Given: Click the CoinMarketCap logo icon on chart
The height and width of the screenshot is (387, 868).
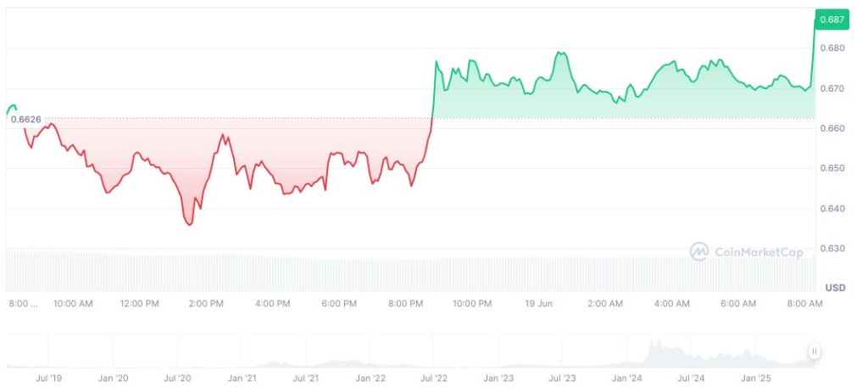Looking at the screenshot, I should tap(699, 251).
